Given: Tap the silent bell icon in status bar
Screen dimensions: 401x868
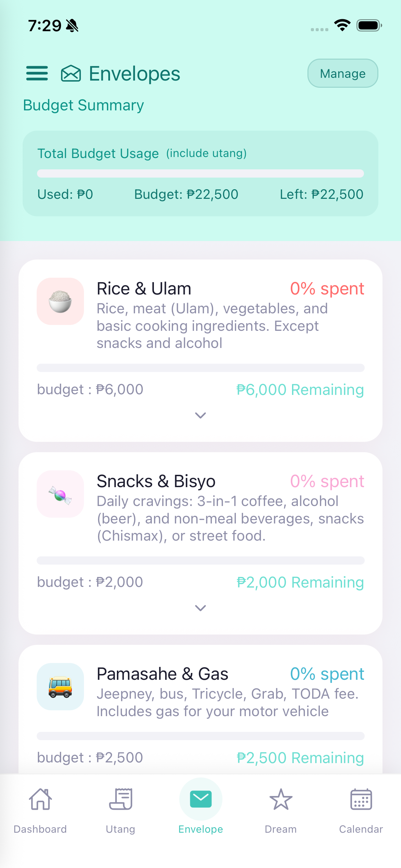Looking at the screenshot, I should [x=72, y=26].
